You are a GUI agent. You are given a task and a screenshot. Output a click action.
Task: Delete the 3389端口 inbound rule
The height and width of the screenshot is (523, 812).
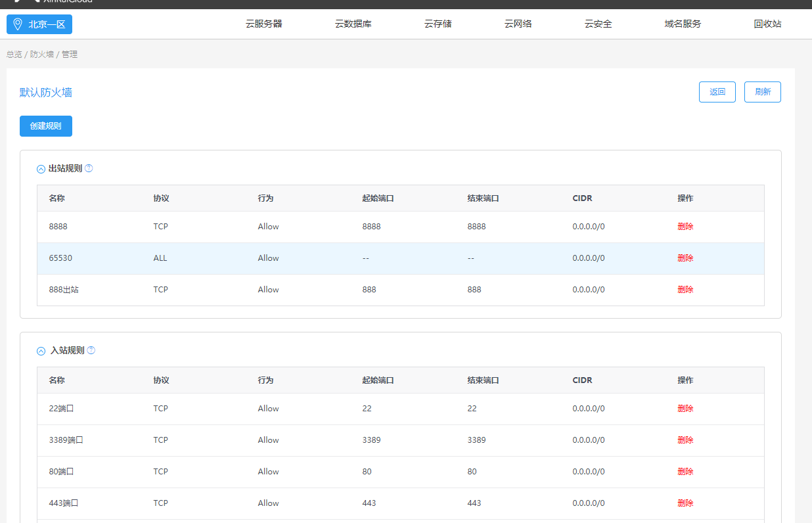click(x=685, y=440)
